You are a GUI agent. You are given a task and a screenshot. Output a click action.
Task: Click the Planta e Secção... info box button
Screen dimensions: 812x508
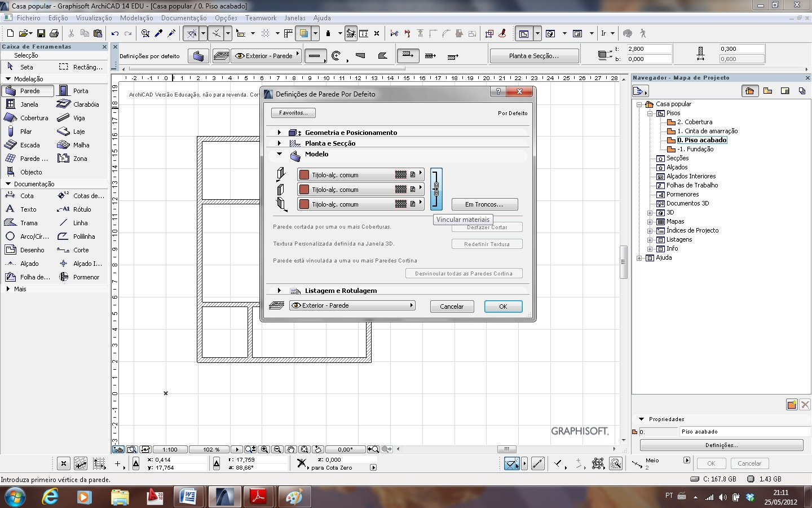[x=534, y=56]
